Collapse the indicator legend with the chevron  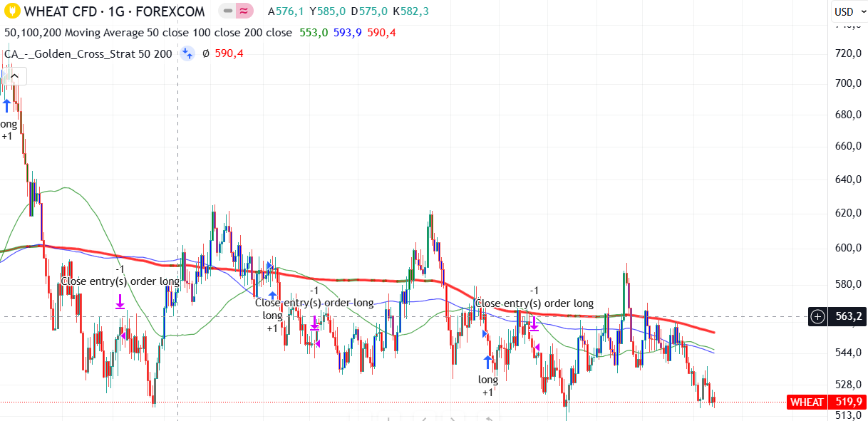tap(14, 76)
